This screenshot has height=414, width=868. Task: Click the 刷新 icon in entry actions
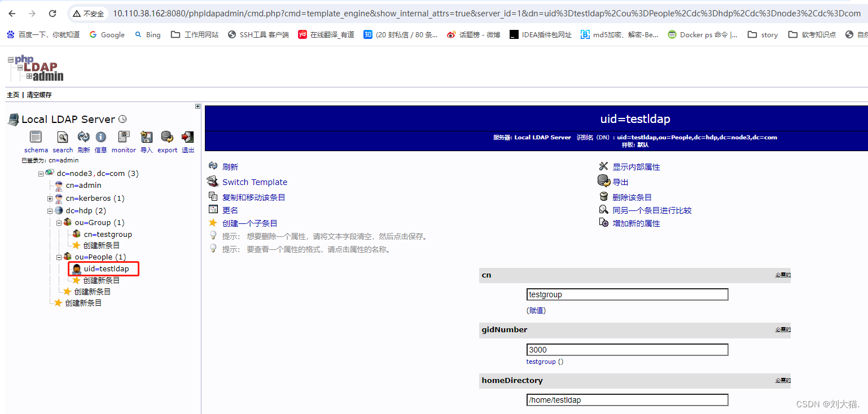[x=213, y=166]
